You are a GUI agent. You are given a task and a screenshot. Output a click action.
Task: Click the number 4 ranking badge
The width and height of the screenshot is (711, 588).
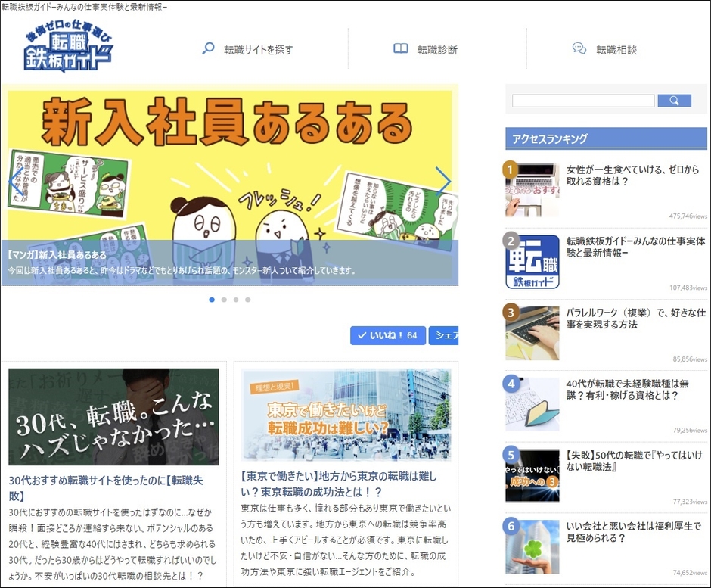click(511, 384)
